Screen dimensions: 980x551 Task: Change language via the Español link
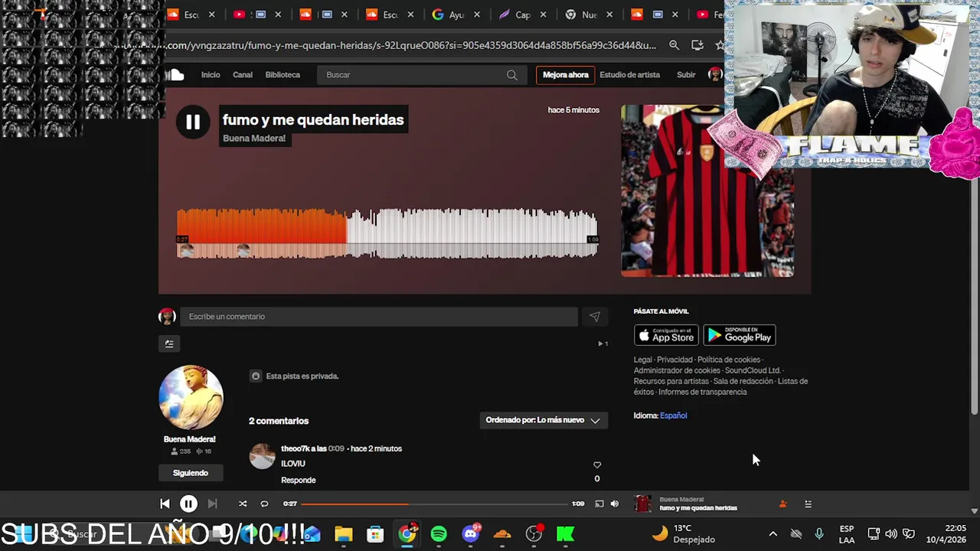tap(674, 416)
